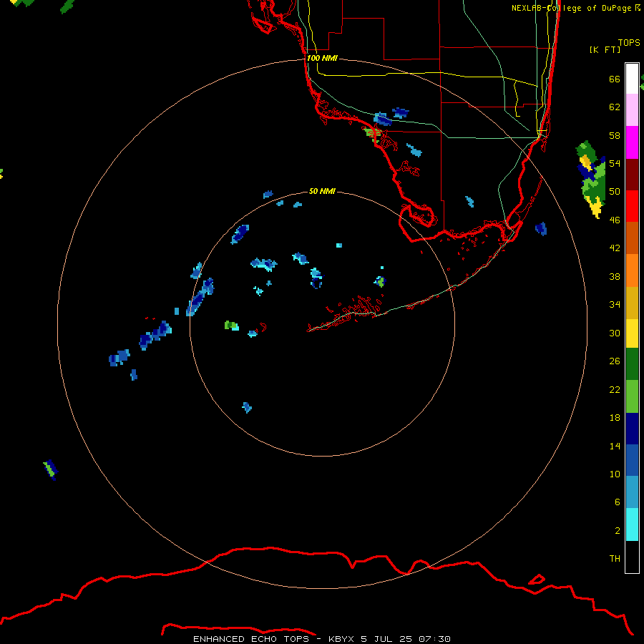Pick the navy blue legend swatch

point(632,429)
